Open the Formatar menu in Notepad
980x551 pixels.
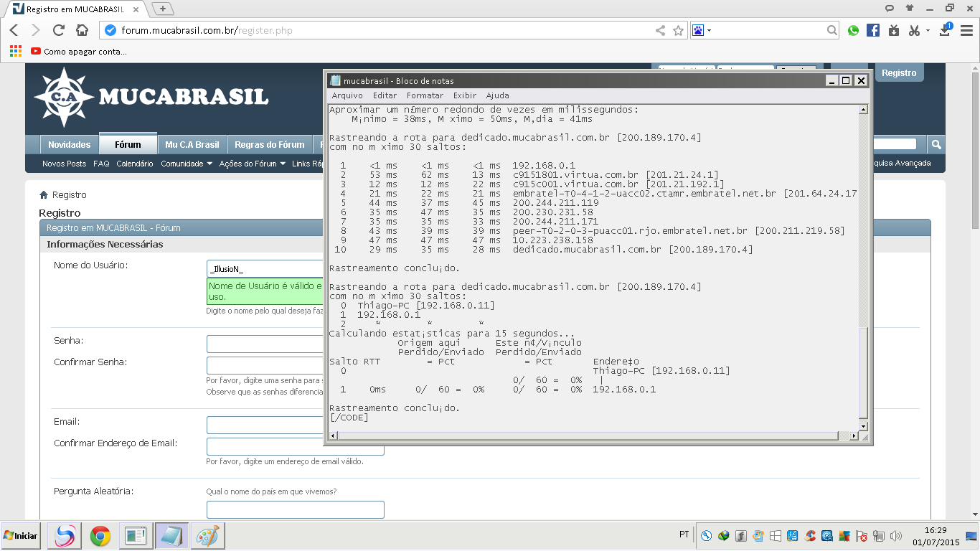coord(425,95)
